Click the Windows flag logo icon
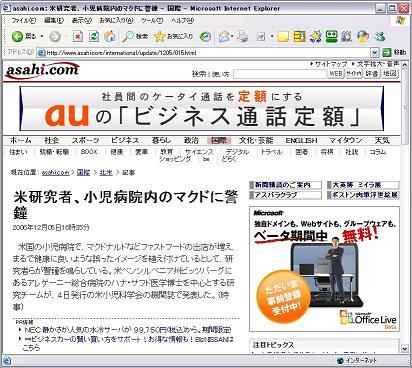The image size is (412, 368). click(x=399, y=20)
